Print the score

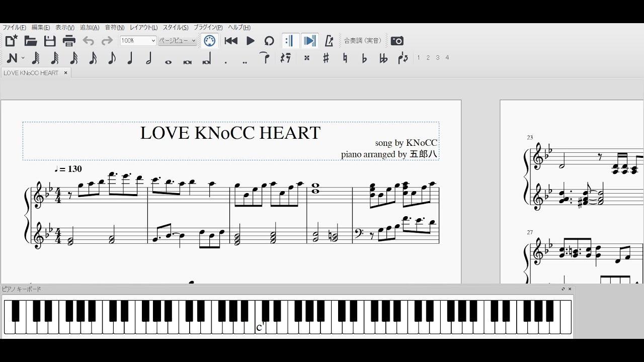pos(69,41)
